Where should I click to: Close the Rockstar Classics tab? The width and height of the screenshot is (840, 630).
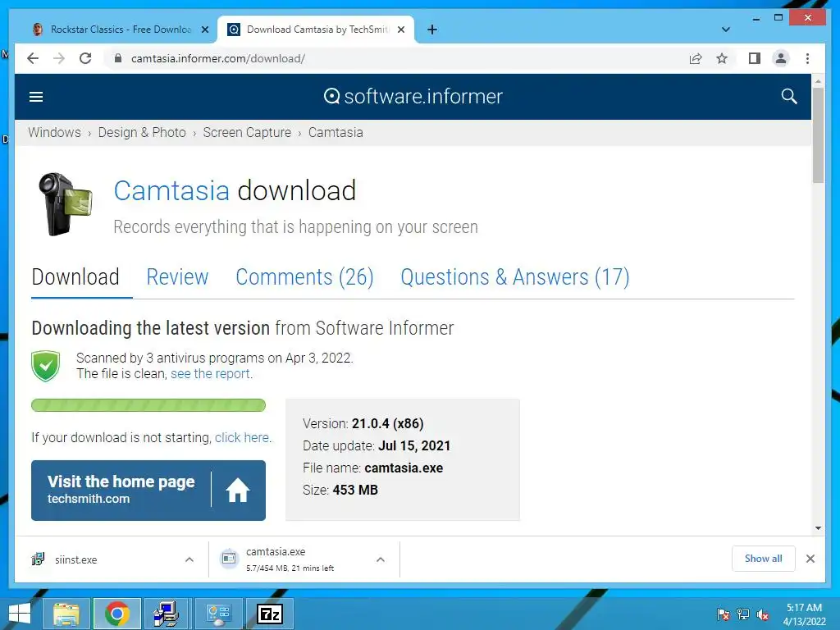(204, 30)
